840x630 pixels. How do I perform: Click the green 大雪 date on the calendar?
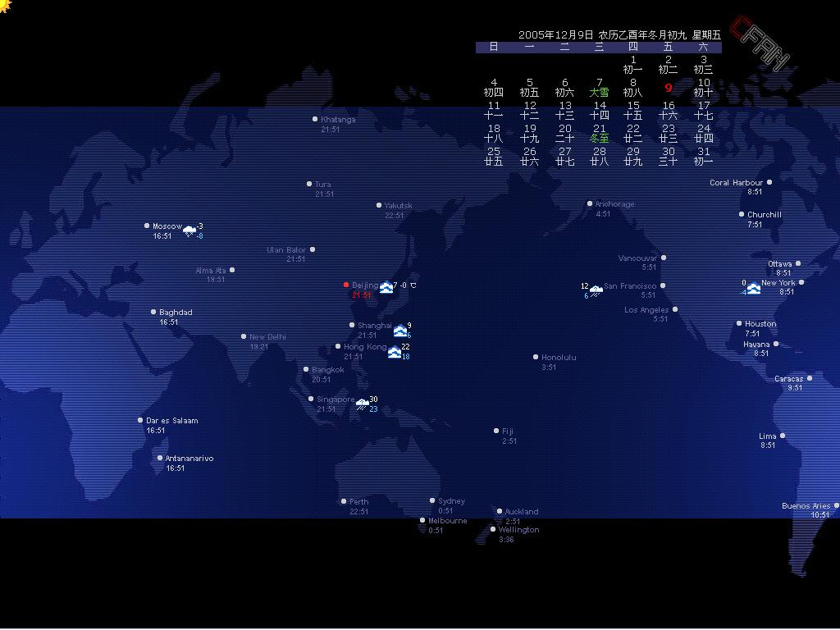(599, 93)
